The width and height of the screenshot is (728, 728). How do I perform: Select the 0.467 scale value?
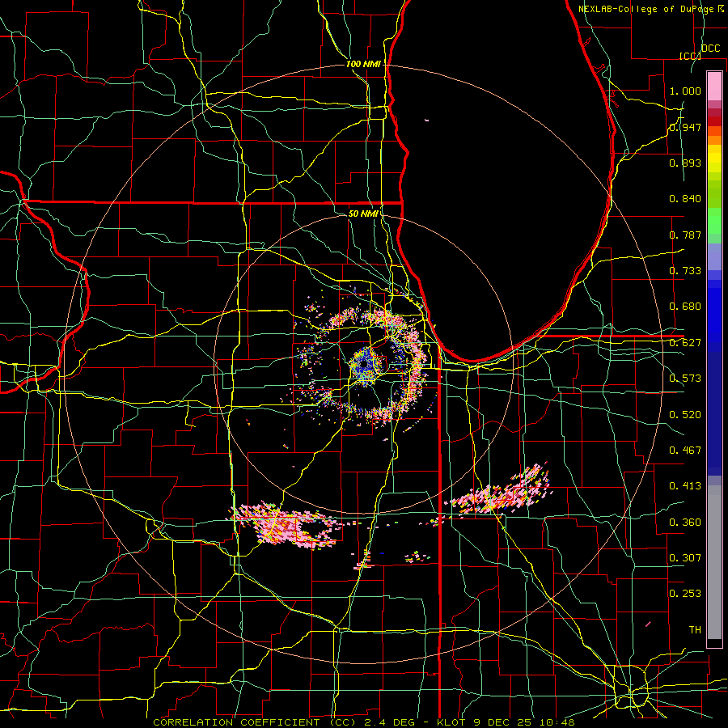click(x=685, y=451)
